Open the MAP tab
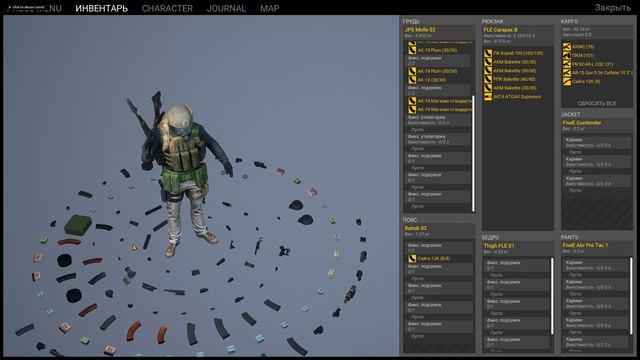 coord(270,8)
